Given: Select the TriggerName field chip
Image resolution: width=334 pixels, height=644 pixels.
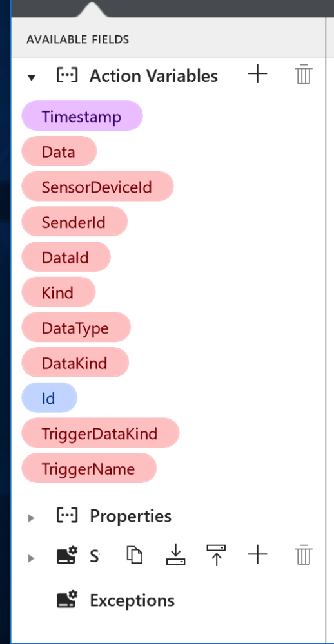Looking at the screenshot, I should [x=89, y=468].
